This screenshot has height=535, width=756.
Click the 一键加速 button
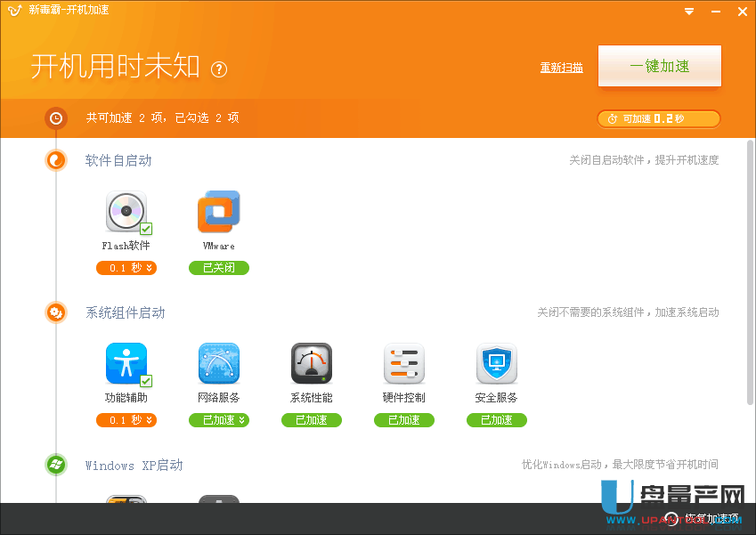tap(659, 67)
